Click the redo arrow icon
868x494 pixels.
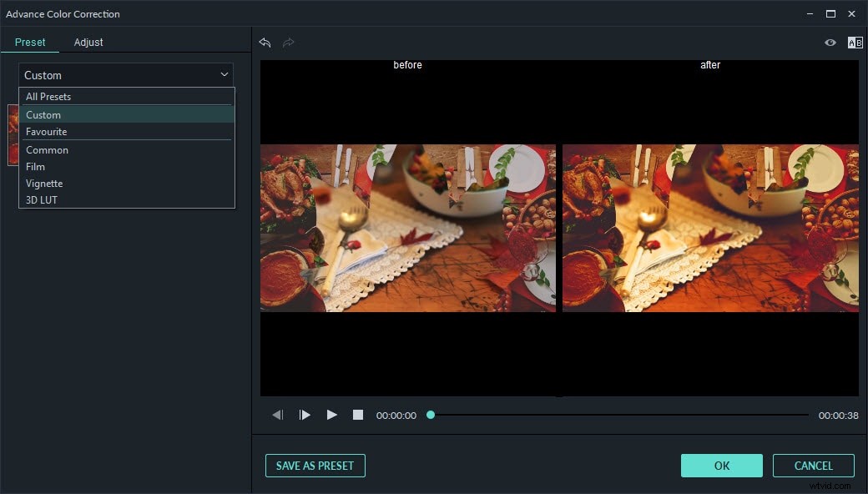coord(288,43)
